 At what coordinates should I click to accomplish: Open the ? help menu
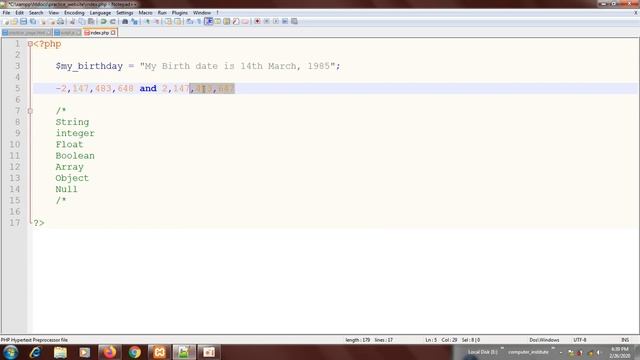tap(217, 13)
